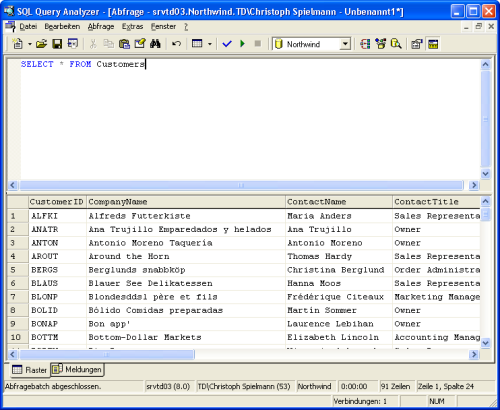Click the cell 'Laurence Lebihan'

pos(339,324)
